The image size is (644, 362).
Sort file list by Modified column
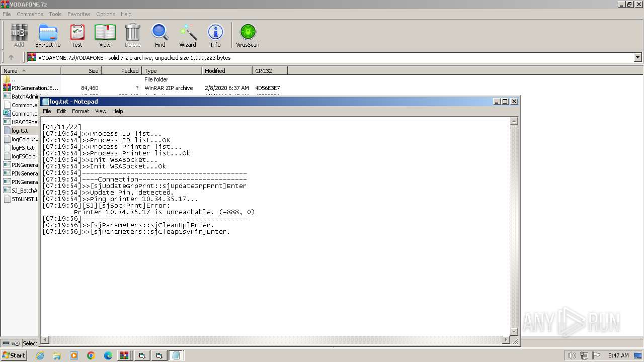[x=227, y=71]
